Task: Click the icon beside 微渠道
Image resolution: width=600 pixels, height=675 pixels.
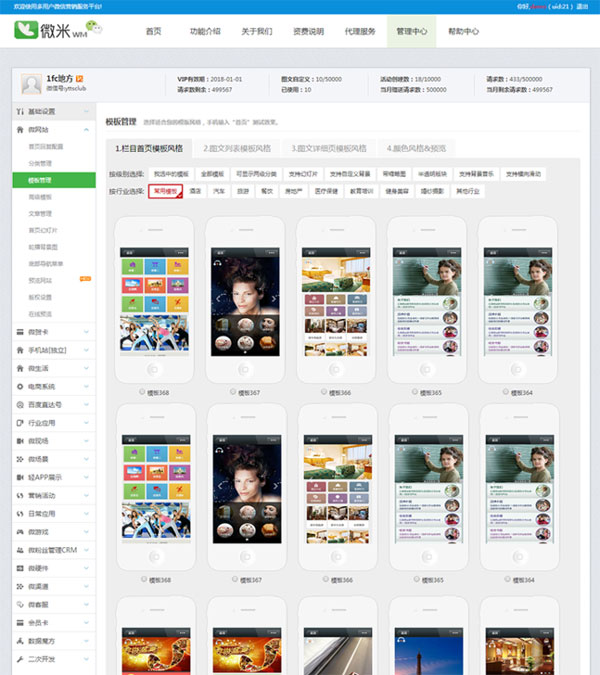Action: tap(20, 586)
